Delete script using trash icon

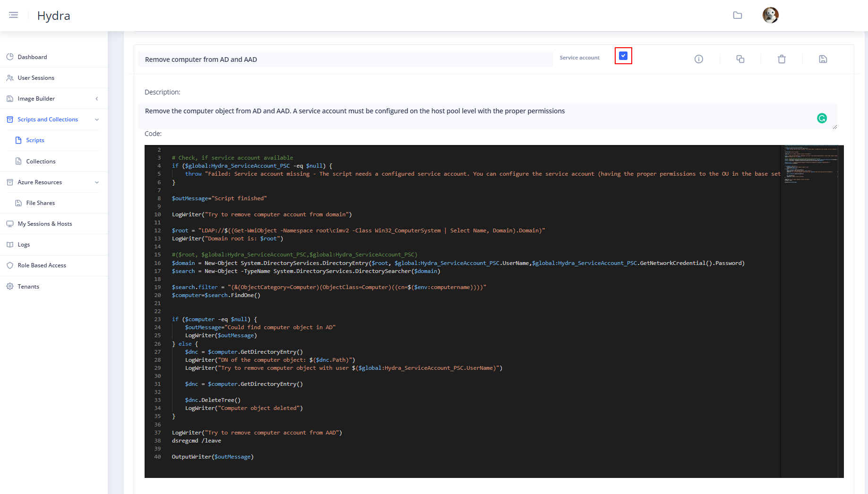point(782,59)
